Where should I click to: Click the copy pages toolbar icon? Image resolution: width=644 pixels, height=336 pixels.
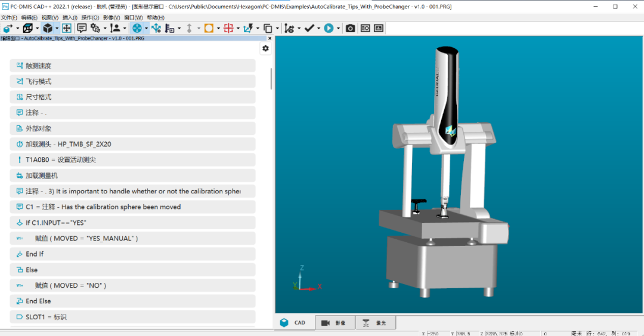click(268, 28)
